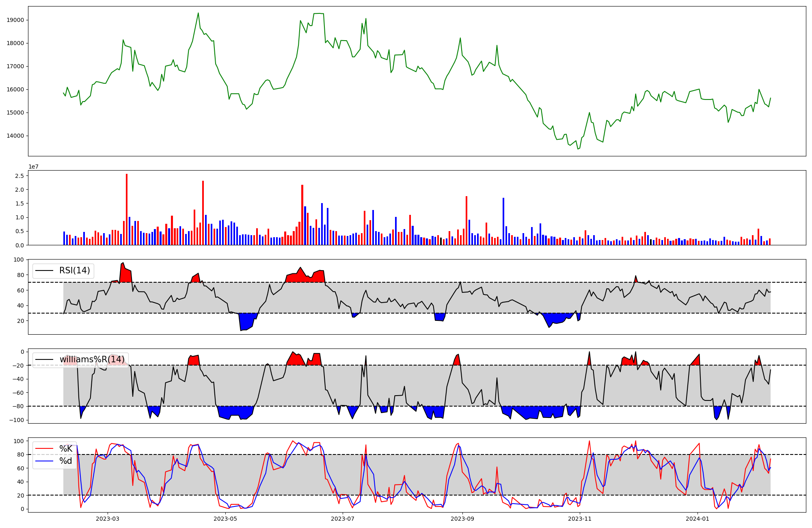Screen dimensions: 812x528
Task: Click the −80 tick on Williams %R panel
Action: [17, 407]
